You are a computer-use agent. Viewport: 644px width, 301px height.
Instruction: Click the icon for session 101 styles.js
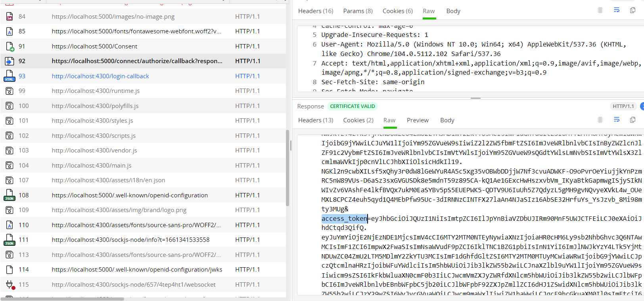10,121
